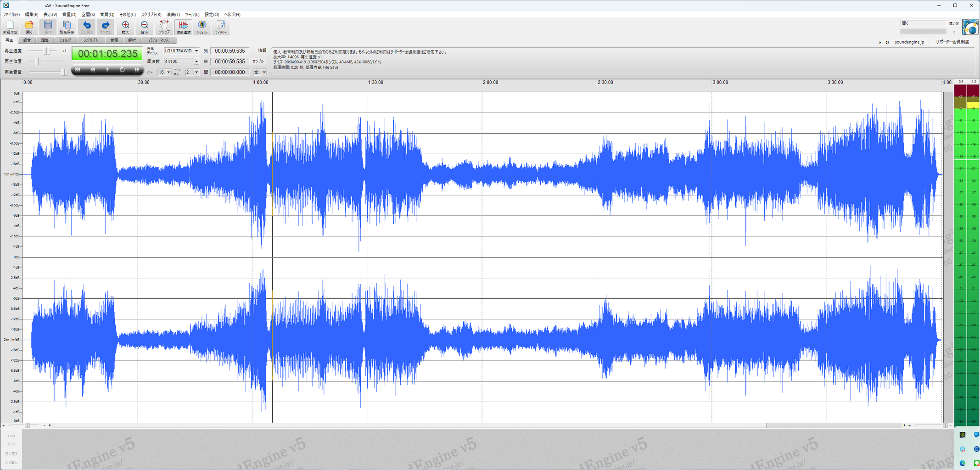This screenshot has height=470, width=980.
Task: Open the 設定(O) menu
Action: 212,15
